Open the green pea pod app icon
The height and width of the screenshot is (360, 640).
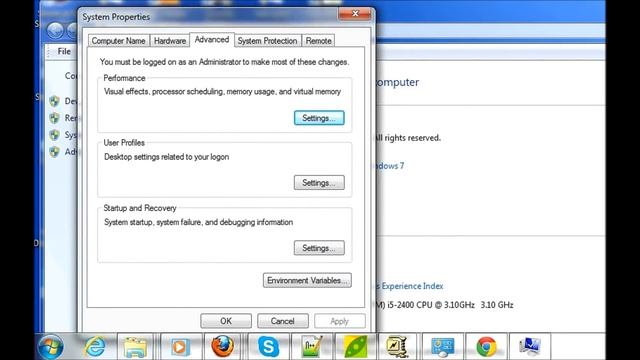(x=355, y=347)
